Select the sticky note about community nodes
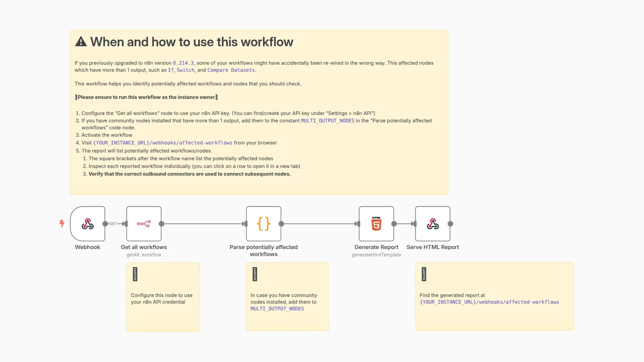The width and height of the screenshot is (644, 362). 287,297
